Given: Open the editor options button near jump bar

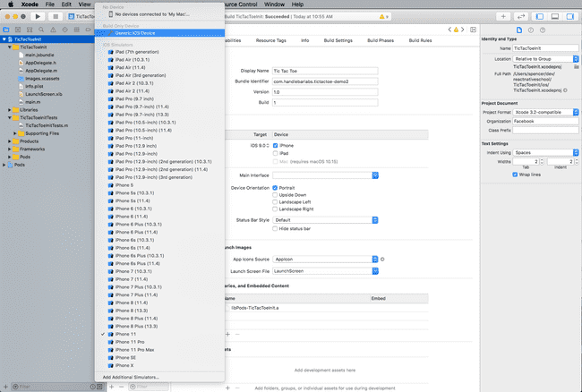Looking at the screenshot, I should tap(474, 30).
